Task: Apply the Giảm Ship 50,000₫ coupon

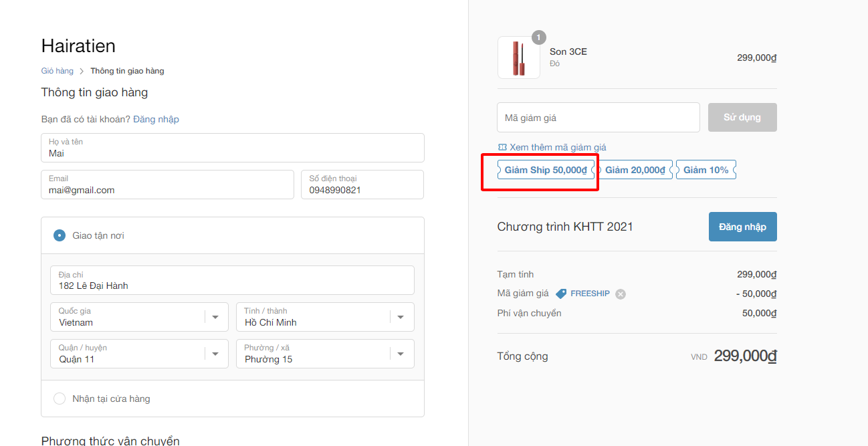Action: point(545,170)
